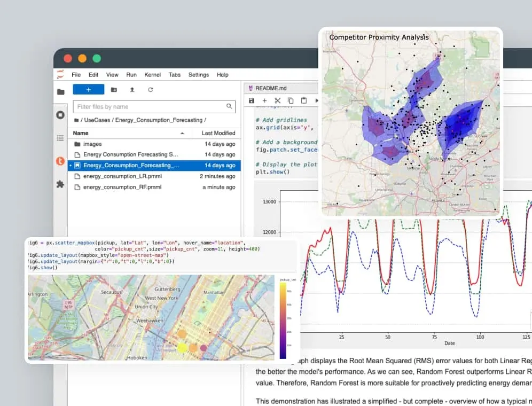The image size is (532, 406).
Task: Open table of contents sidebar icon
Action: [60, 138]
